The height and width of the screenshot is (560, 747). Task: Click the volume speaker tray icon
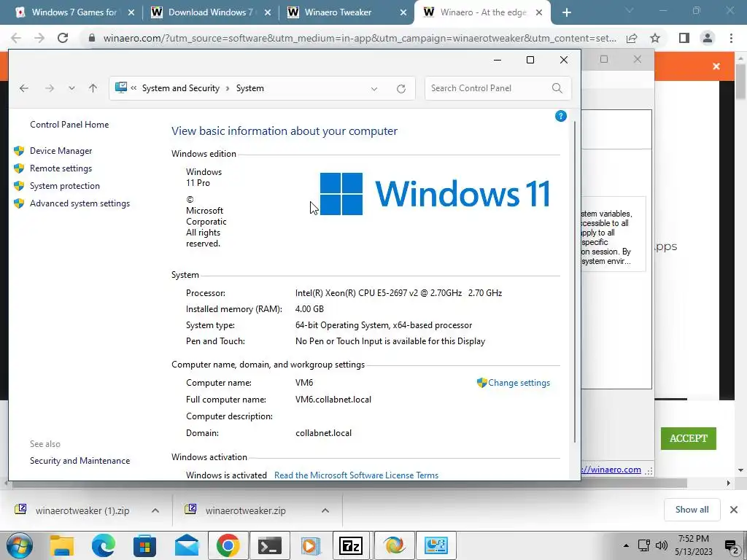click(x=661, y=545)
